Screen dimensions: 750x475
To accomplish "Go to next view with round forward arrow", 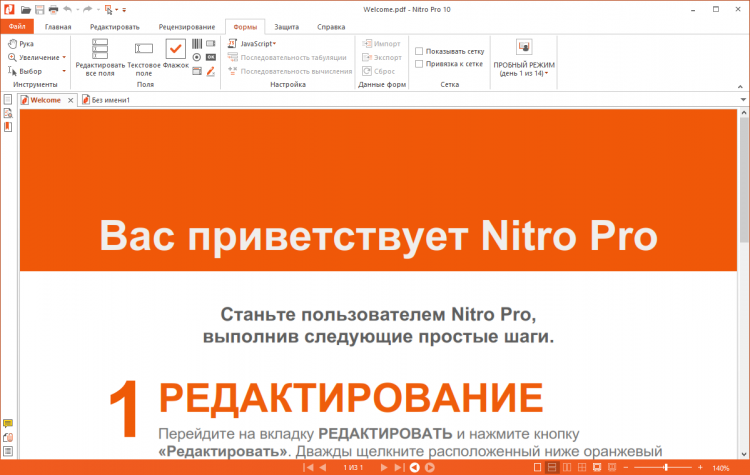I will click(430, 467).
